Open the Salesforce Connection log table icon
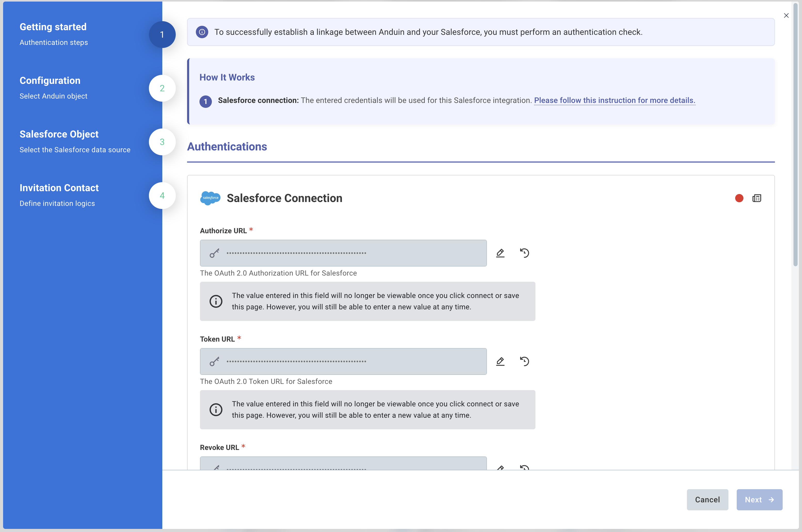Viewport: 802px width, 532px height. tap(757, 198)
